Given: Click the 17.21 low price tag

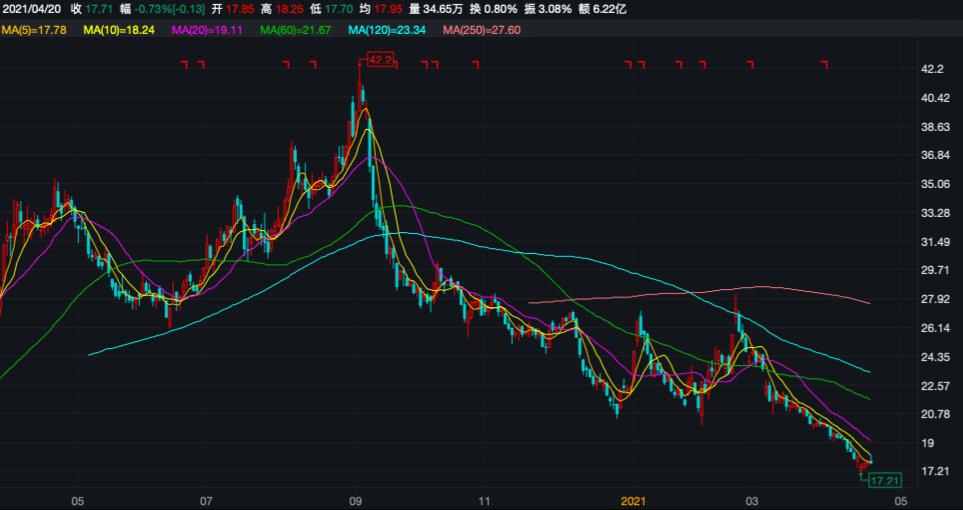Looking at the screenshot, I should coord(885,481).
